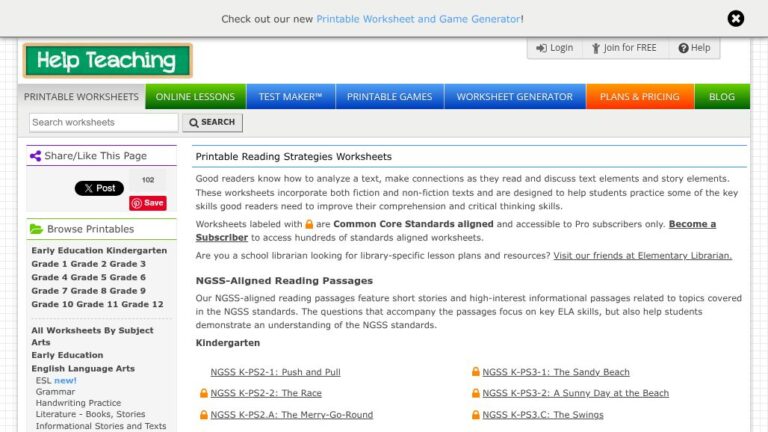Select Grade 3 in Browse Printables

coord(128,264)
